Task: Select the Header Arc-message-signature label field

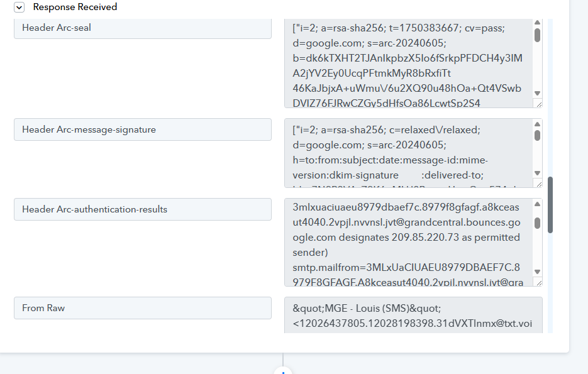Action: point(143,129)
